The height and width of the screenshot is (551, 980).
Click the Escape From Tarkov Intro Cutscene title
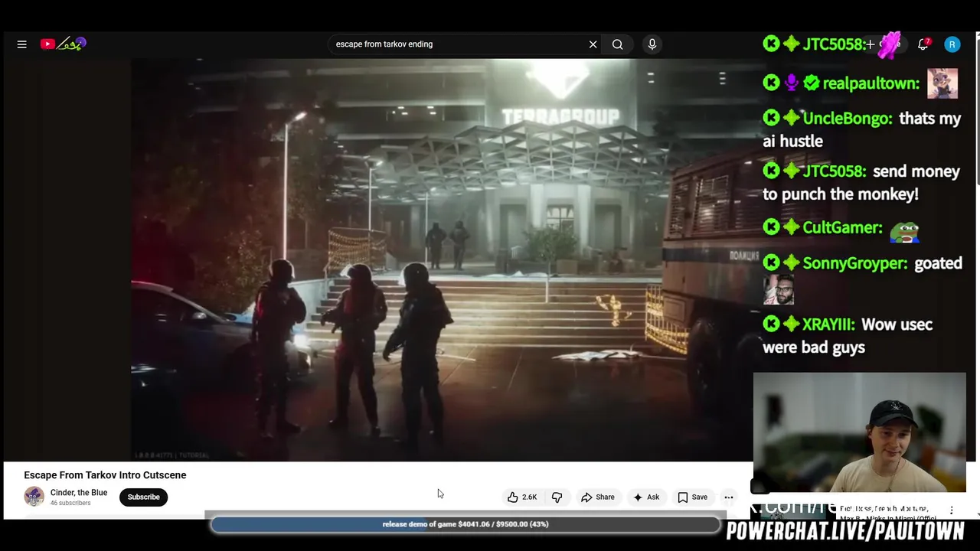click(x=105, y=475)
